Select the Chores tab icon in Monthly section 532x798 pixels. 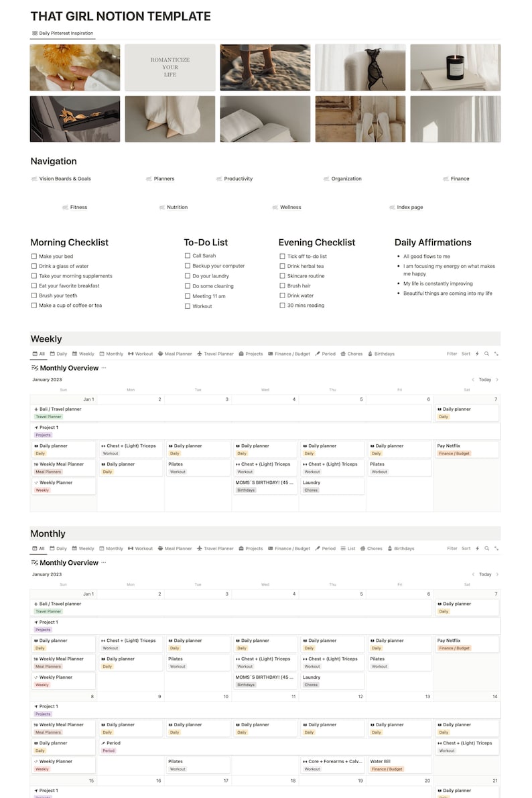coord(363,549)
